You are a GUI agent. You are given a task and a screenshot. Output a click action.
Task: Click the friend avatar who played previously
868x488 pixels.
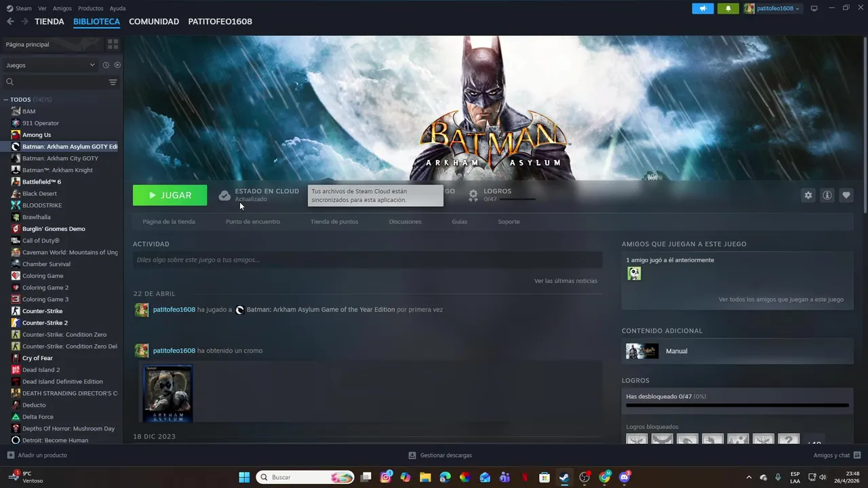click(x=634, y=274)
